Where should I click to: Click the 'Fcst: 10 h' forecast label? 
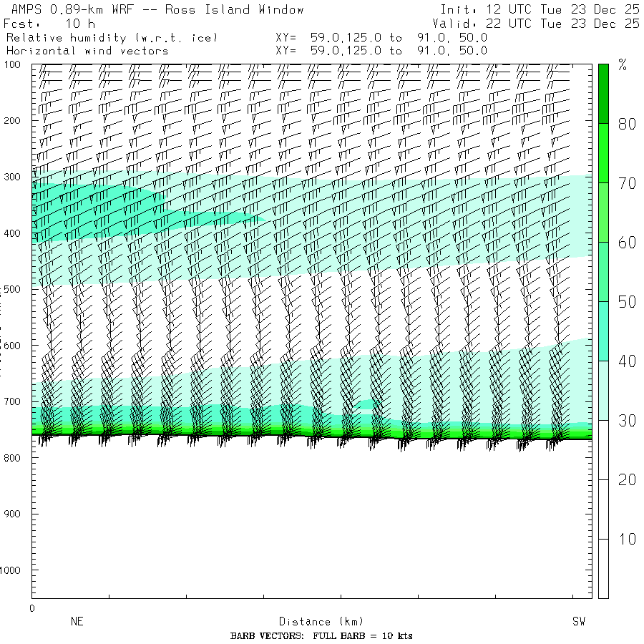click(x=50, y=24)
